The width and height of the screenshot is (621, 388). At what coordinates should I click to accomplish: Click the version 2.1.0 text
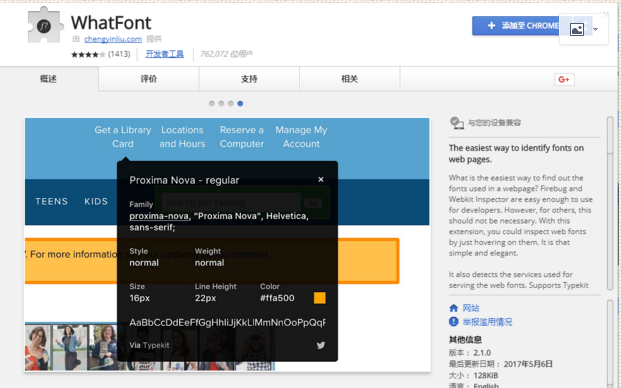pyautogui.click(x=482, y=352)
